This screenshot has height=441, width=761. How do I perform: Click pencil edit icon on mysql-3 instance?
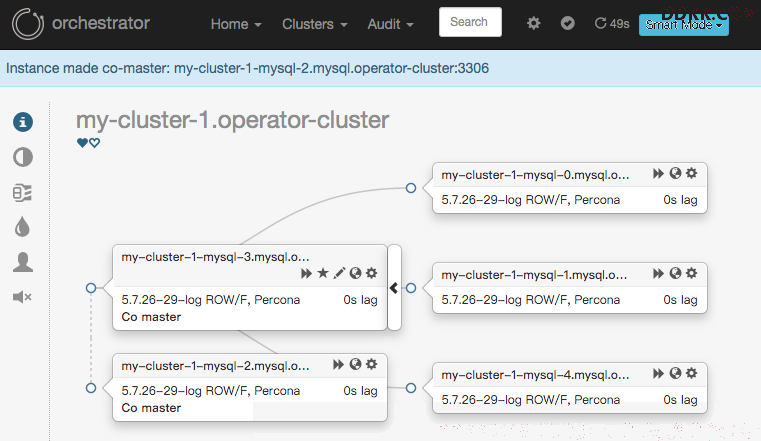(339, 273)
